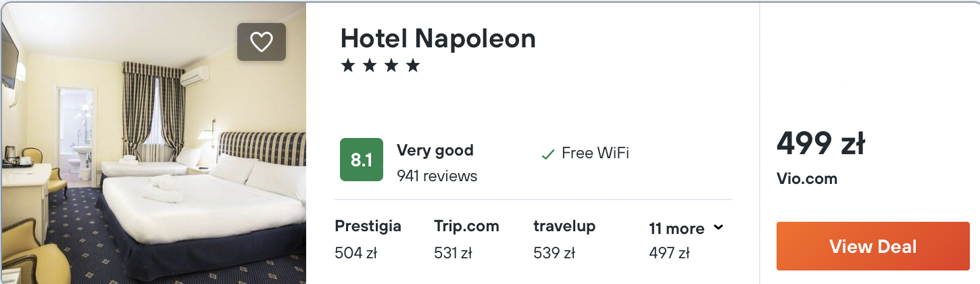
Task: Click the four-star rating under the hotel name
Action: (x=381, y=66)
